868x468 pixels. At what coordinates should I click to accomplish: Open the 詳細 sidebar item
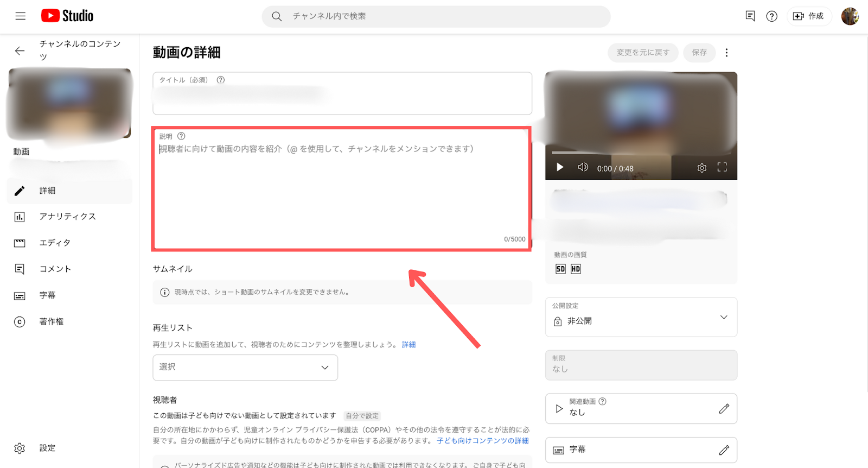[x=69, y=191]
